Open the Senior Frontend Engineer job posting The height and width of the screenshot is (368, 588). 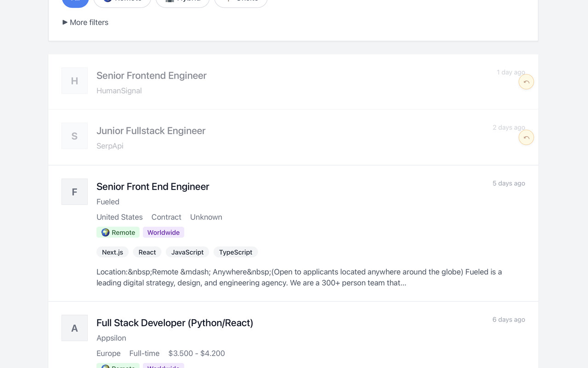(152, 75)
